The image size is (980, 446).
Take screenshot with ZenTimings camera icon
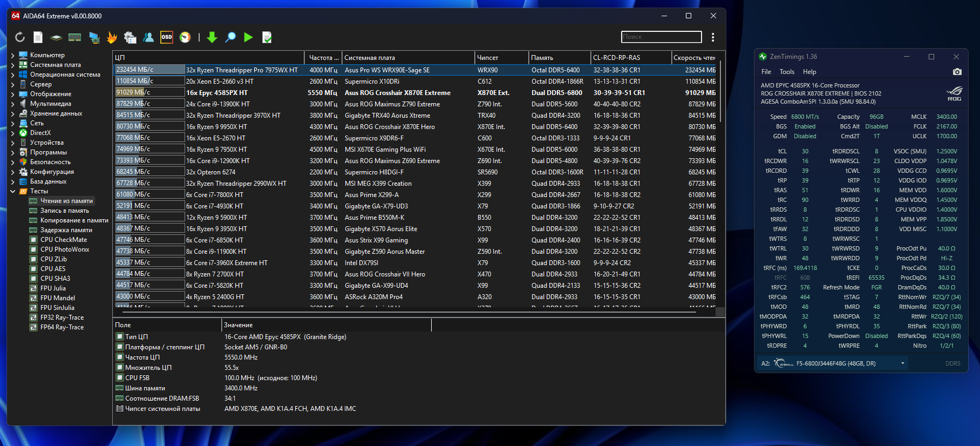tap(957, 72)
